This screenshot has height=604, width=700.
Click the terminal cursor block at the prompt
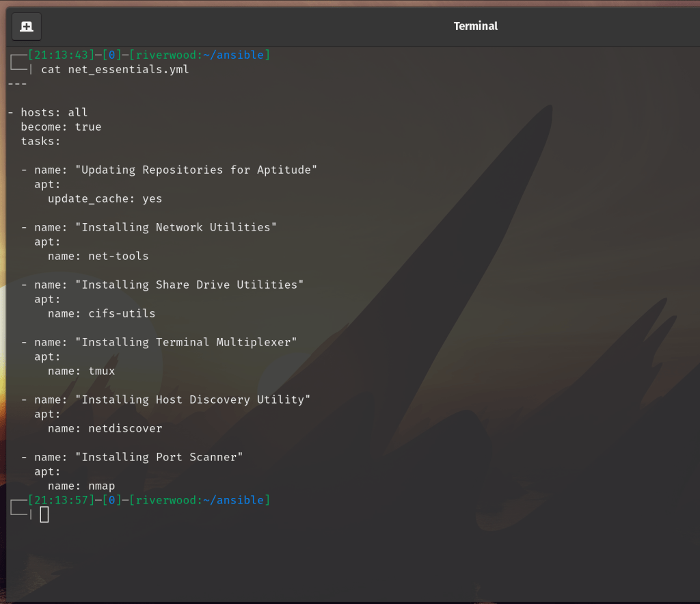pos(44,514)
